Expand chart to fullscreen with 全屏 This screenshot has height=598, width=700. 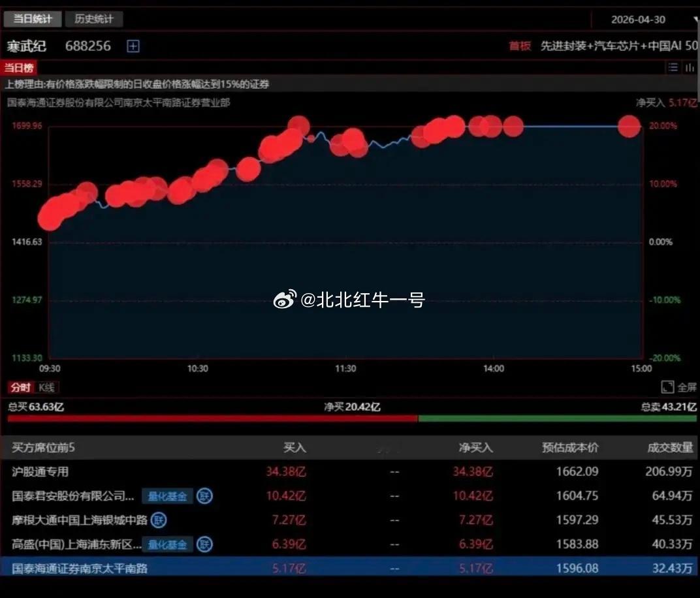click(678, 387)
